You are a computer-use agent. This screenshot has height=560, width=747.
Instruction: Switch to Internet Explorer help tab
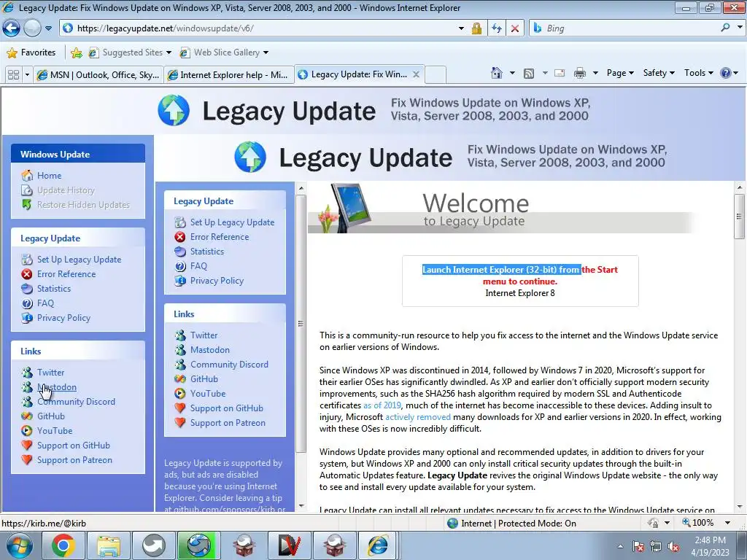(228, 75)
